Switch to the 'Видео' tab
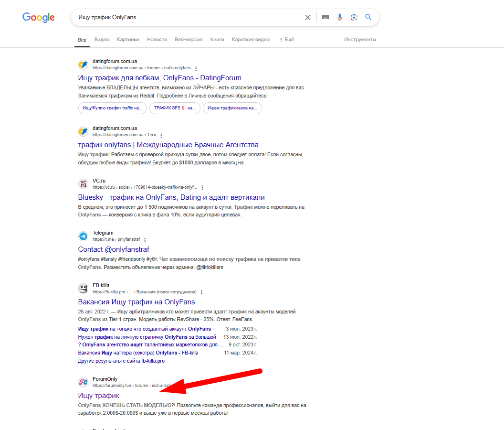 click(102, 39)
